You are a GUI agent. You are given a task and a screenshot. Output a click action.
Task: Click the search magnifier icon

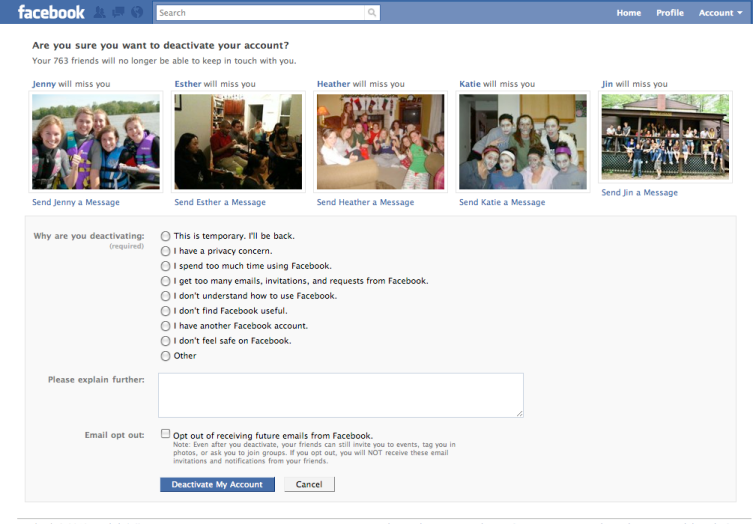[372, 13]
